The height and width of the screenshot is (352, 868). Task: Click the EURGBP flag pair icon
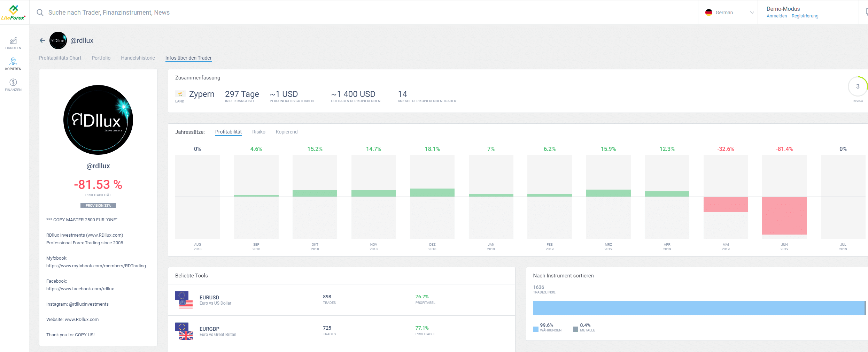pos(184,331)
